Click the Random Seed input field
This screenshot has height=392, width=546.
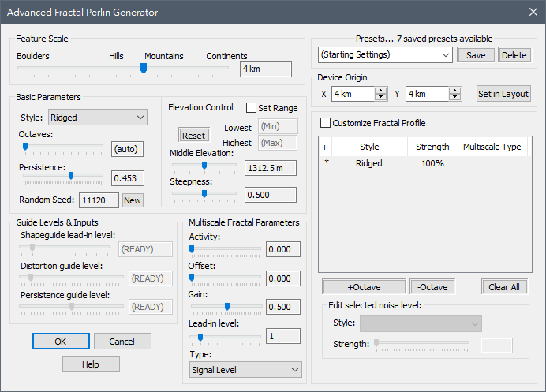tap(99, 200)
